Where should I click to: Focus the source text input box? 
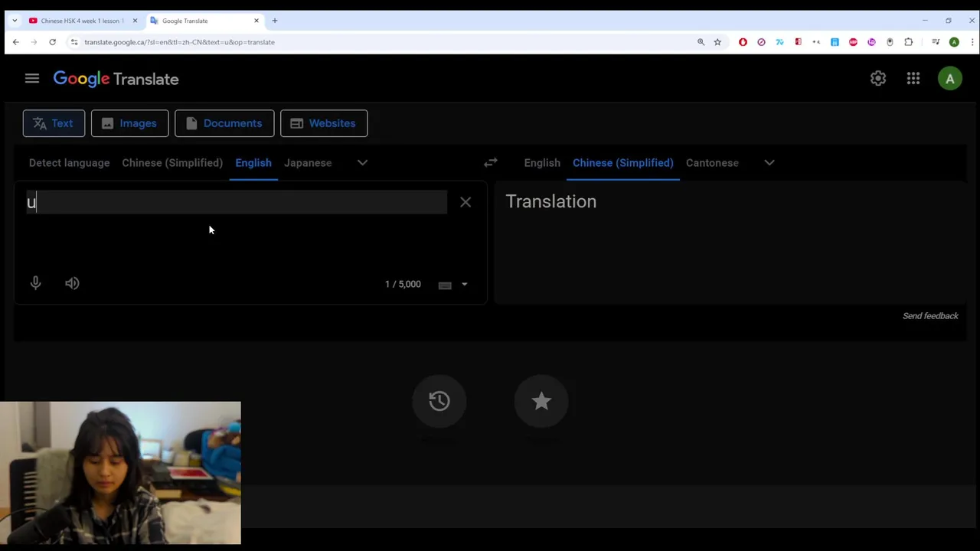click(237, 202)
